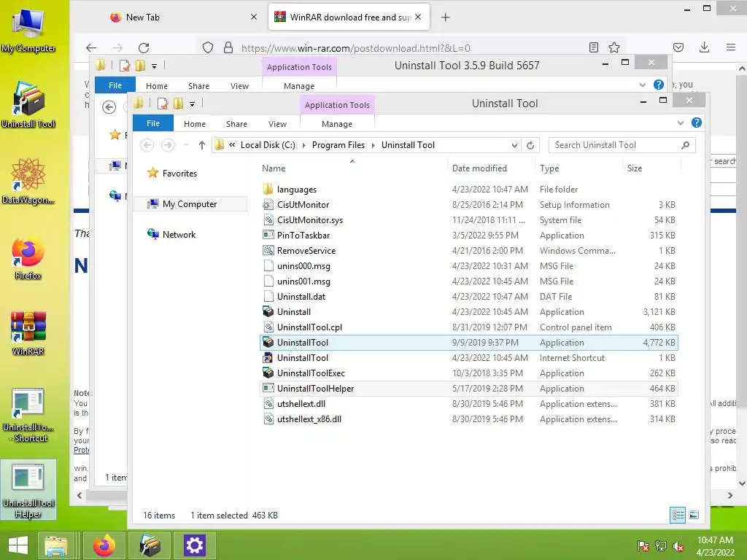Click the Program Files breadcrumb segment
Screen dimensions: 747x560
(x=338, y=145)
